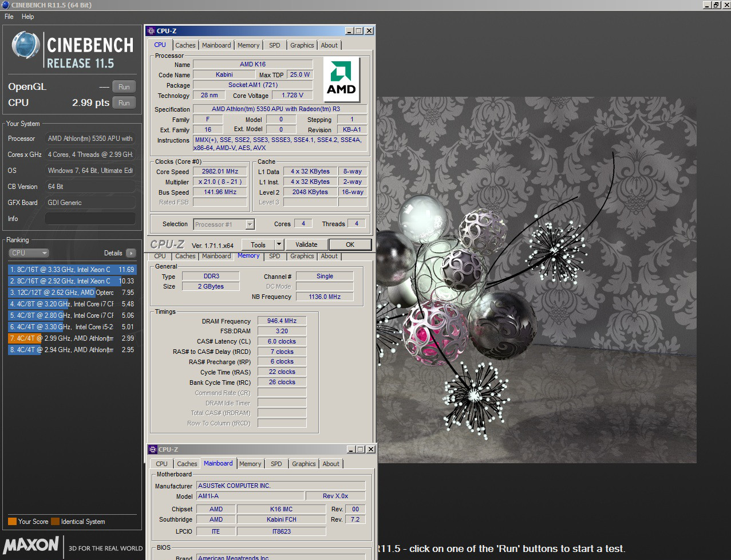This screenshot has height=560, width=731.
Task: Click the empty Info input field
Action: pos(90,219)
